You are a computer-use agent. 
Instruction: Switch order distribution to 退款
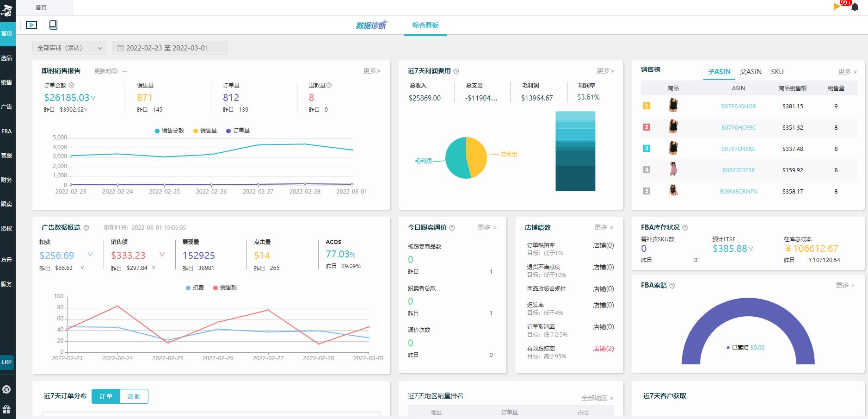(134, 396)
